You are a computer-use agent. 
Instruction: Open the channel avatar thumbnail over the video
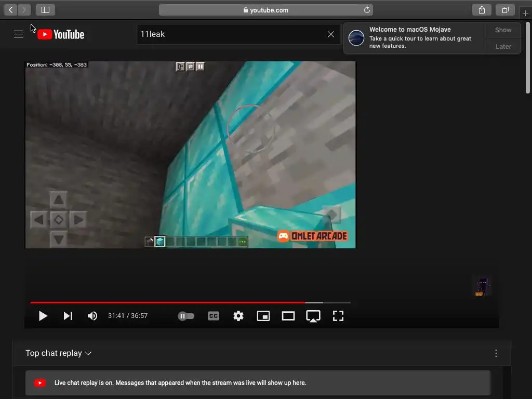click(x=482, y=287)
